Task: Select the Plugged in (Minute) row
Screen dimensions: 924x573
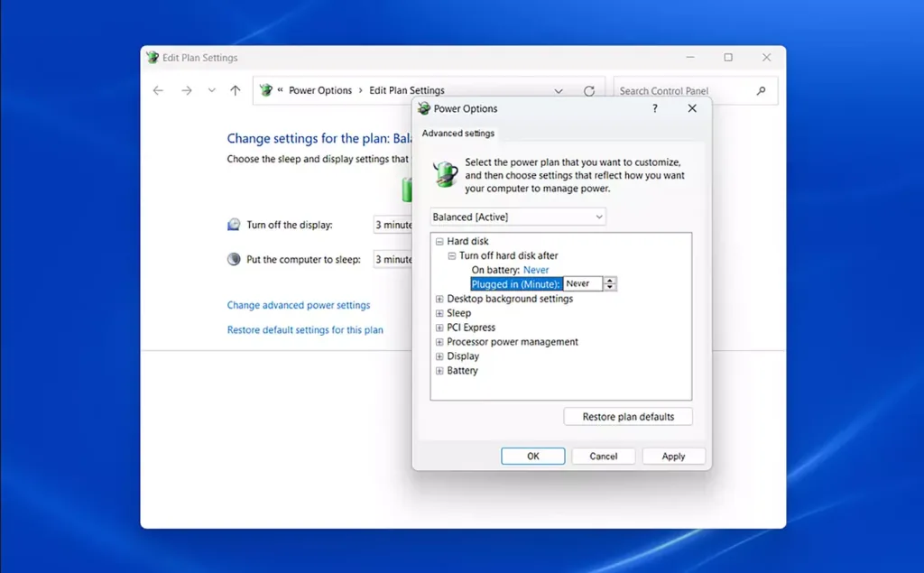Action: [515, 284]
